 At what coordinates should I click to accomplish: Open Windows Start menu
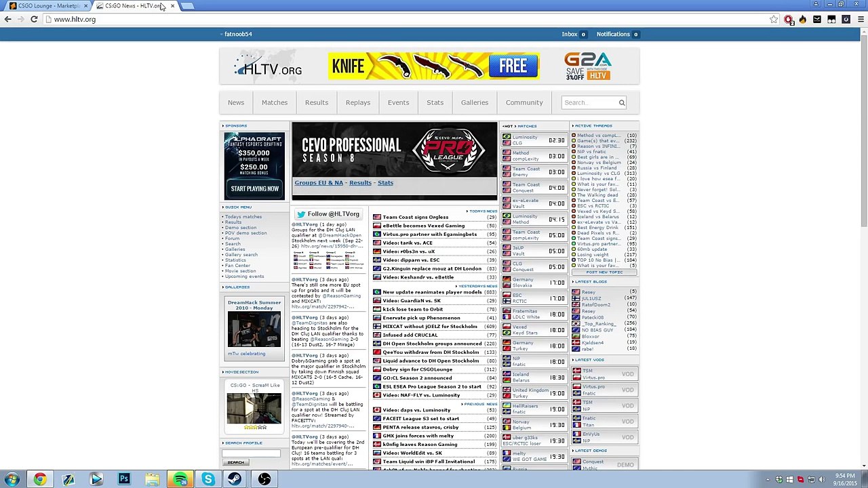[x=12, y=479]
